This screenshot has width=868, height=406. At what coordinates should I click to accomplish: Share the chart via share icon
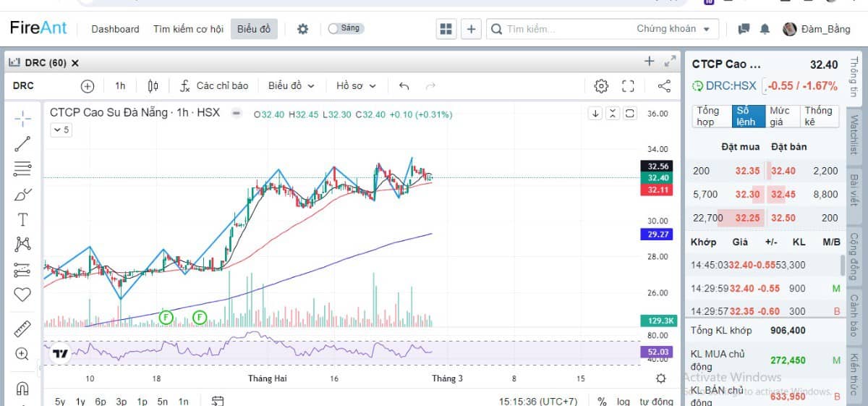[x=664, y=86]
